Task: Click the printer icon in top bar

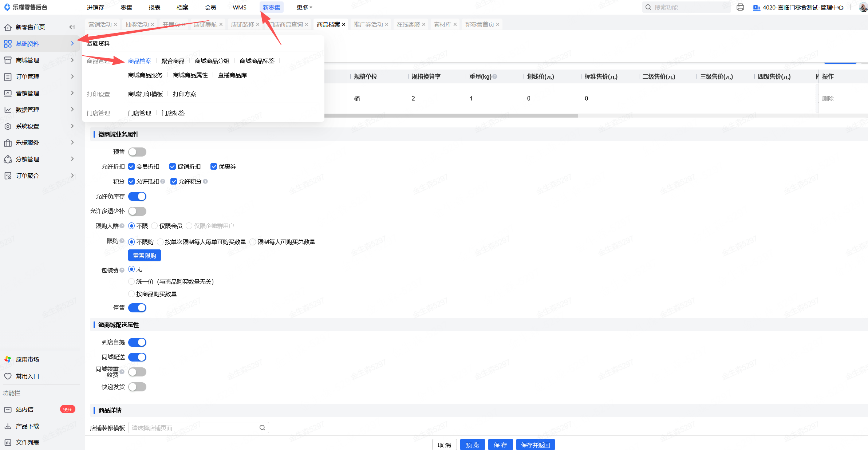Action: [x=740, y=7]
